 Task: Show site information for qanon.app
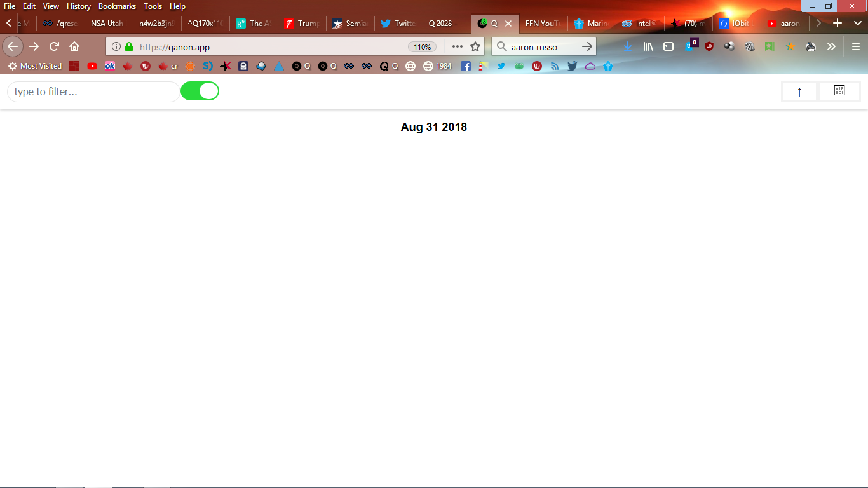click(x=116, y=46)
